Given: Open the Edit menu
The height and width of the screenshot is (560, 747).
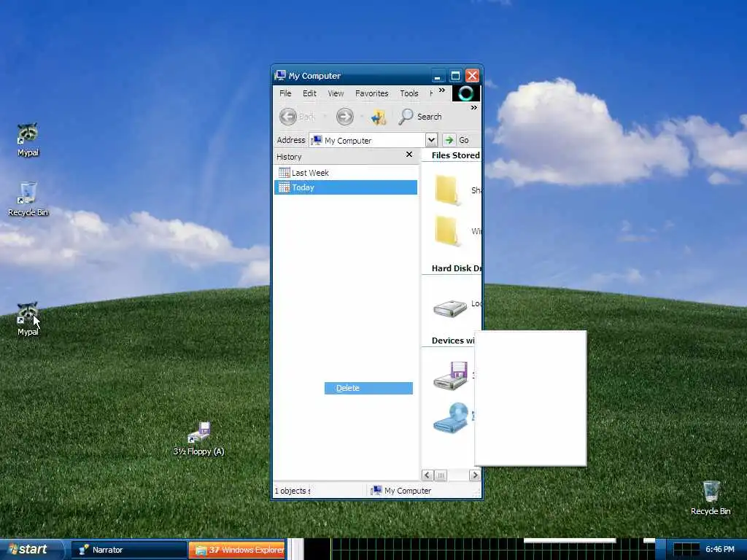Looking at the screenshot, I should click(309, 93).
